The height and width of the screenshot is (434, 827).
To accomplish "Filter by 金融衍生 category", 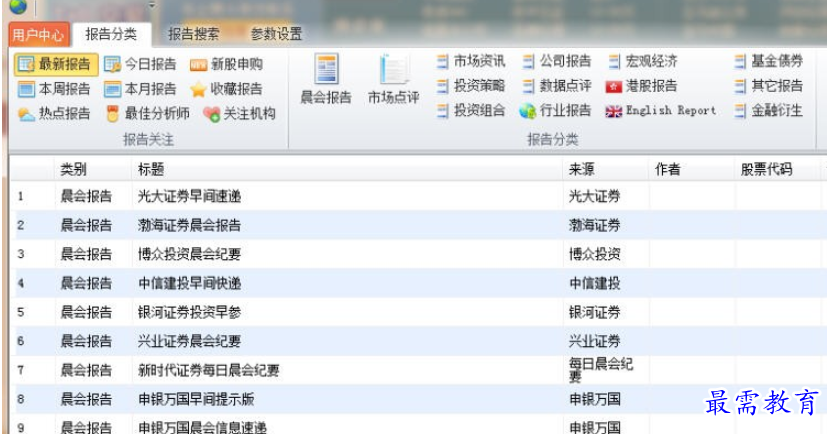I will pos(768,110).
